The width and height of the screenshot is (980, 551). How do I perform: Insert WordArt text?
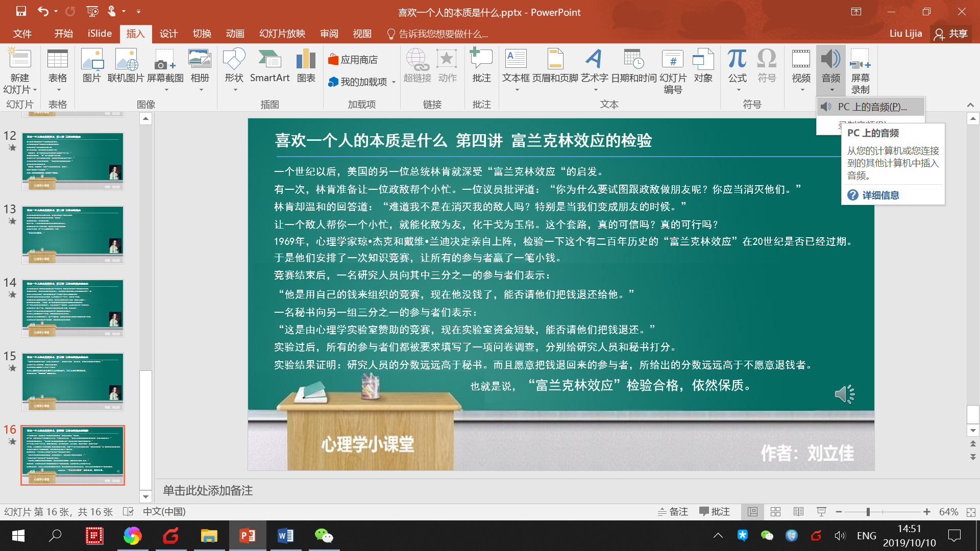pos(595,70)
